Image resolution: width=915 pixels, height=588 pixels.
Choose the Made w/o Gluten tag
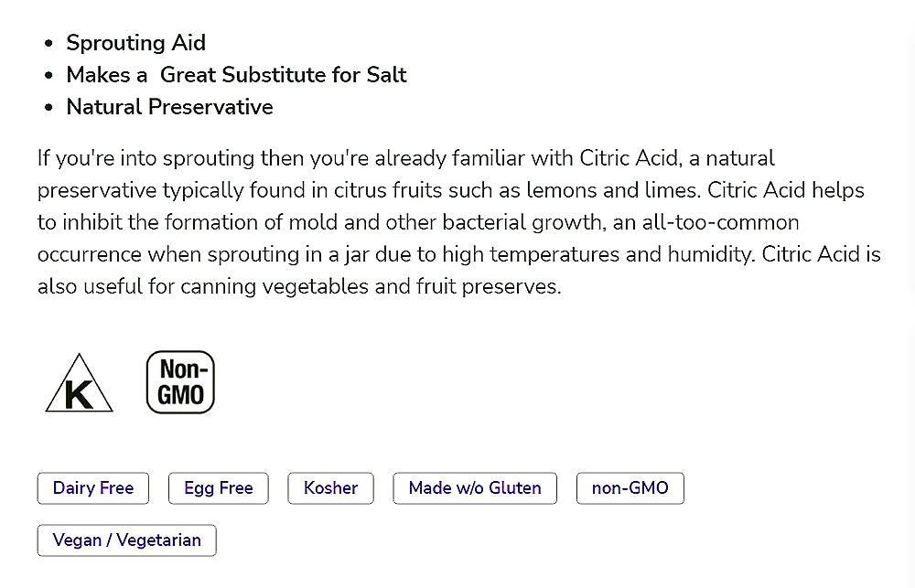click(x=475, y=488)
